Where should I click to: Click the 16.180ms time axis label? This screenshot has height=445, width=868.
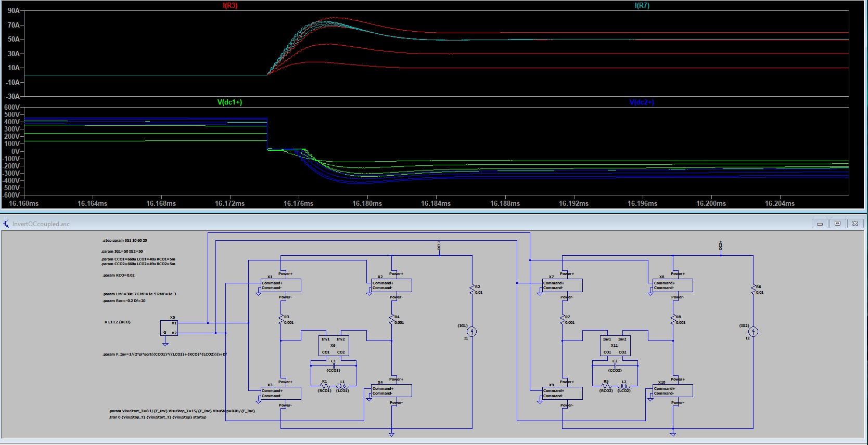367,204
